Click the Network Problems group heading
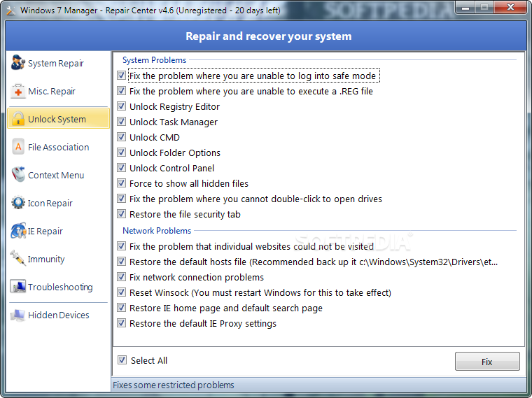The height and width of the screenshot is (398, 532). click(x=157, y=231)
